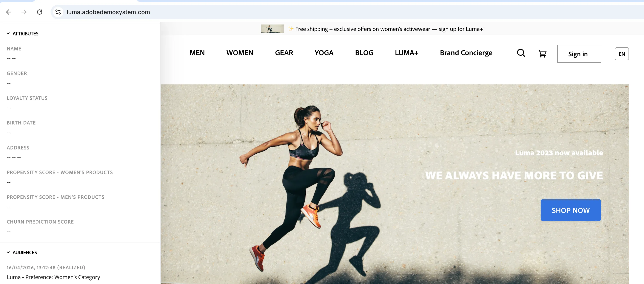644x284 pixels.
Task: Reload the page with the refresh icon
Action: [x=40, y=12]
